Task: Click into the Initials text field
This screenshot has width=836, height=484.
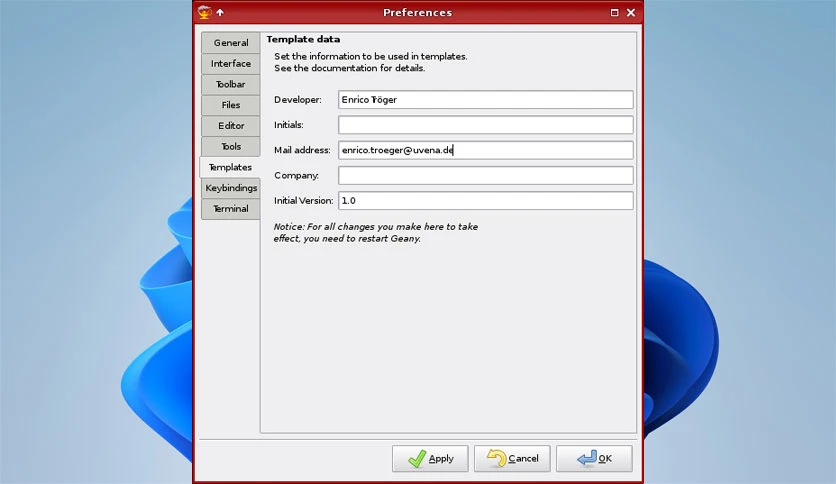Action: click(486, 125)
